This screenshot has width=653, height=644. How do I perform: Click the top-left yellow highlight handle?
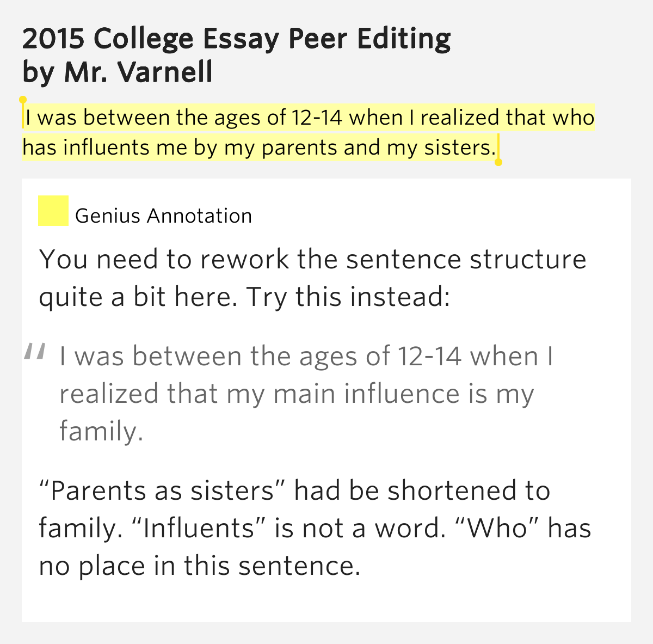[23, 100]
